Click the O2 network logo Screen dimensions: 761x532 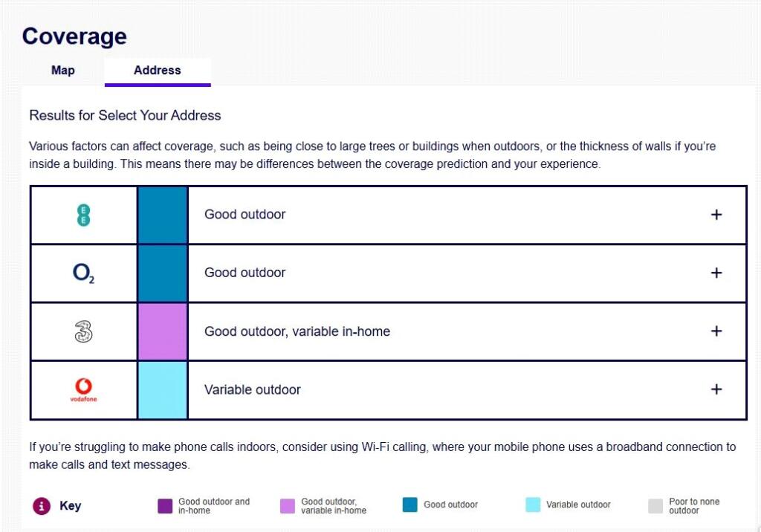click(x=84, y=273)
